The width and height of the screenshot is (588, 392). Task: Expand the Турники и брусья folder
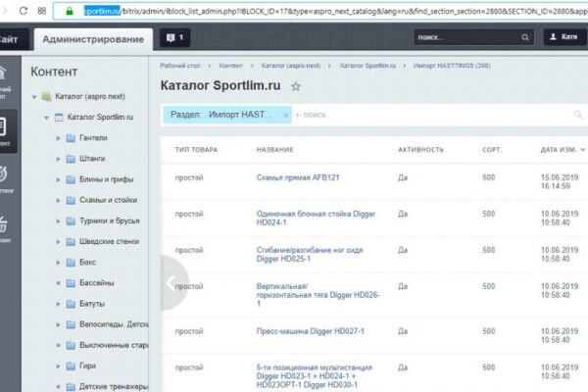click(58, 220)
